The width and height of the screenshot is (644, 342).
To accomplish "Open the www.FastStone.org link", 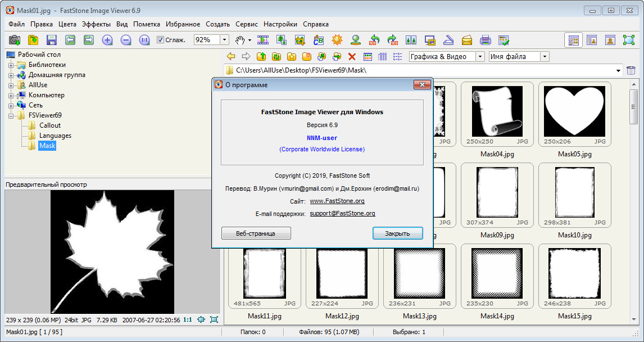I will click(337, 201).
